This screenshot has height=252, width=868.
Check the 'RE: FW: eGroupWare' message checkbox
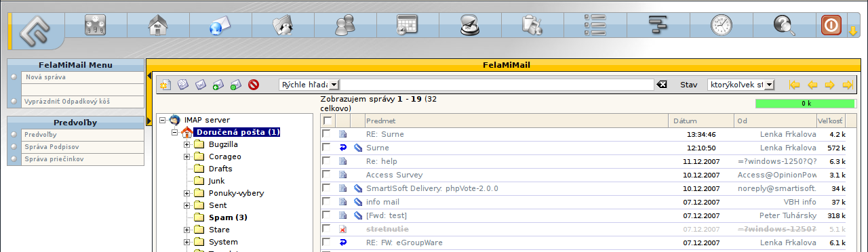coord(327,242)
